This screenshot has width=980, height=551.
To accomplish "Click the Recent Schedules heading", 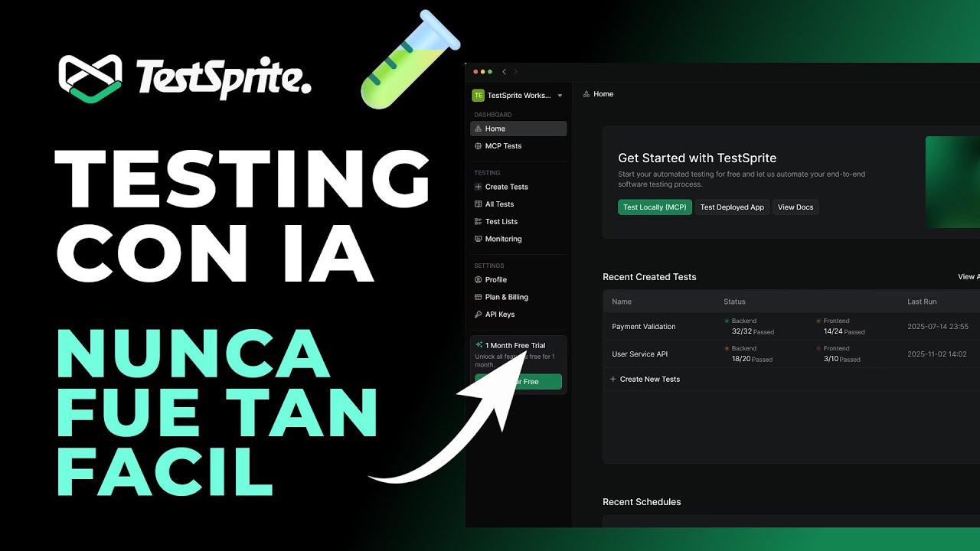I will [642, 502].
